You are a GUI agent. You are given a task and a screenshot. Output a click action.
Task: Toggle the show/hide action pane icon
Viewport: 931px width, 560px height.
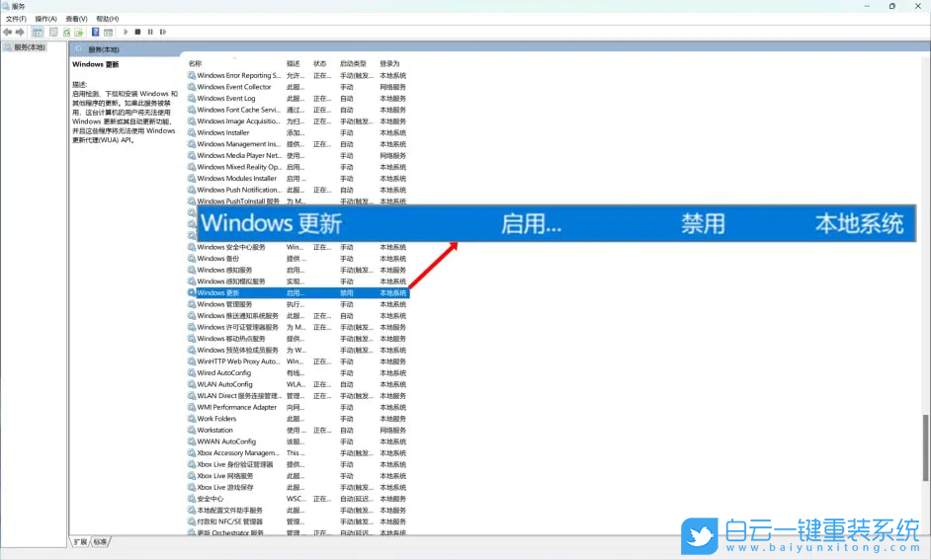coord(108,32)
